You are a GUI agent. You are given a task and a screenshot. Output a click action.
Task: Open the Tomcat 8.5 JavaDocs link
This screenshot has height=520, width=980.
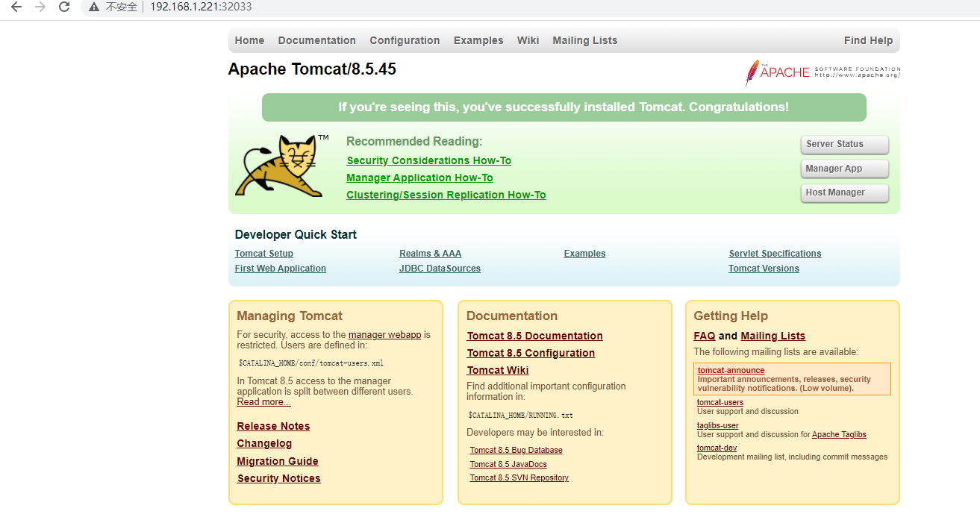click(508, 464)
